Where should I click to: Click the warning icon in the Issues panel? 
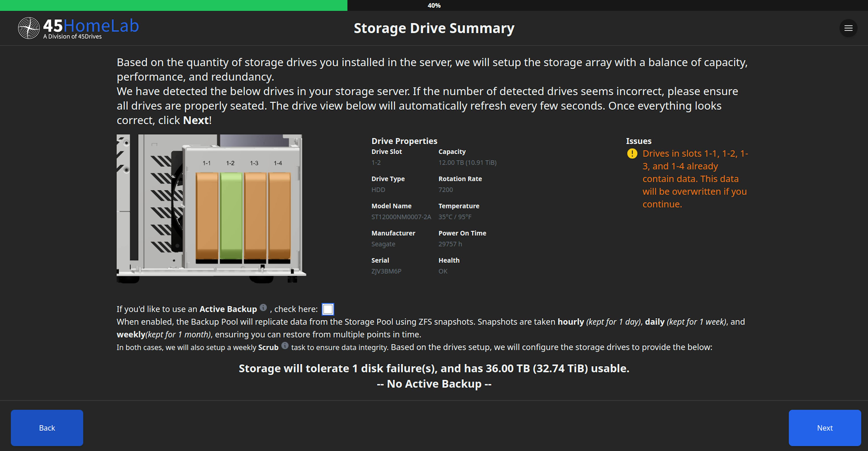pyautogui.click(x=632, y=154)
